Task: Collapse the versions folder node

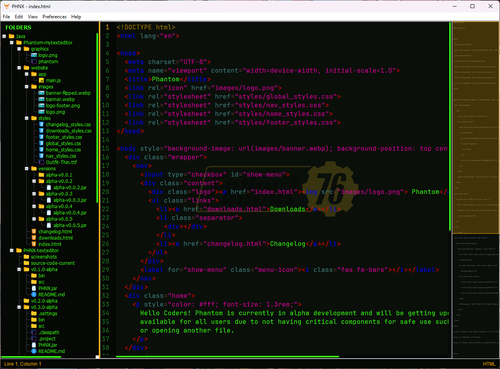Action: coord(27,169)
